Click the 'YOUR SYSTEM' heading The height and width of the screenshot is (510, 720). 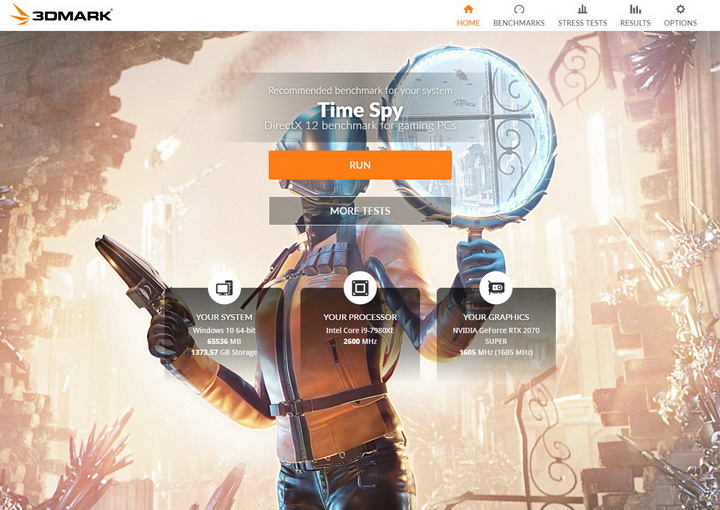(224, 317)
